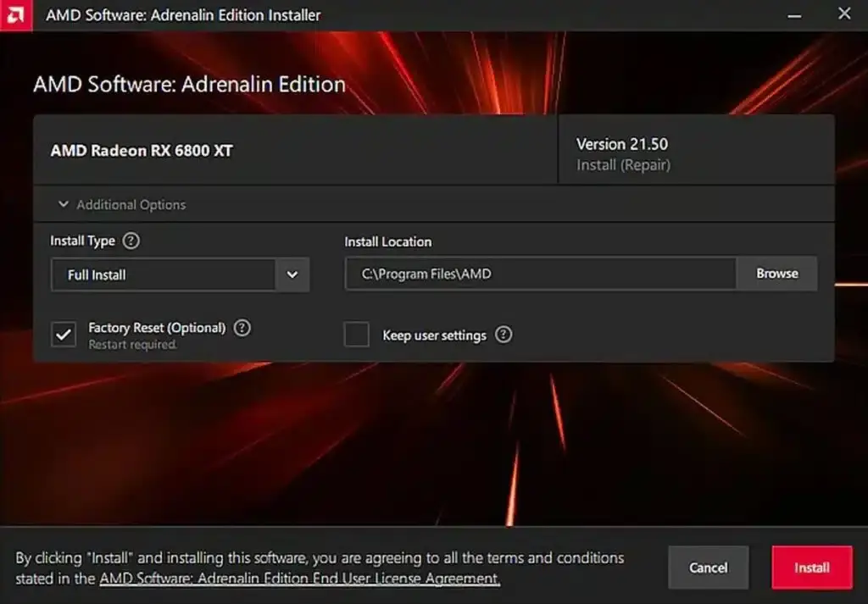This screenshot has height=604, width=868.
Task: Cancel the driver installation
Action: tap(709, 568)
